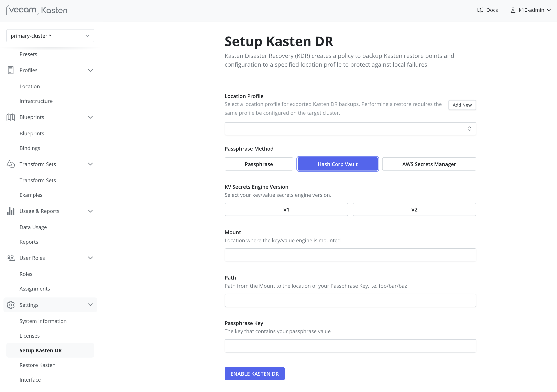Click the Veeam Kasten logo
This screenshot has width=557, height=392.
pos(37,10)
